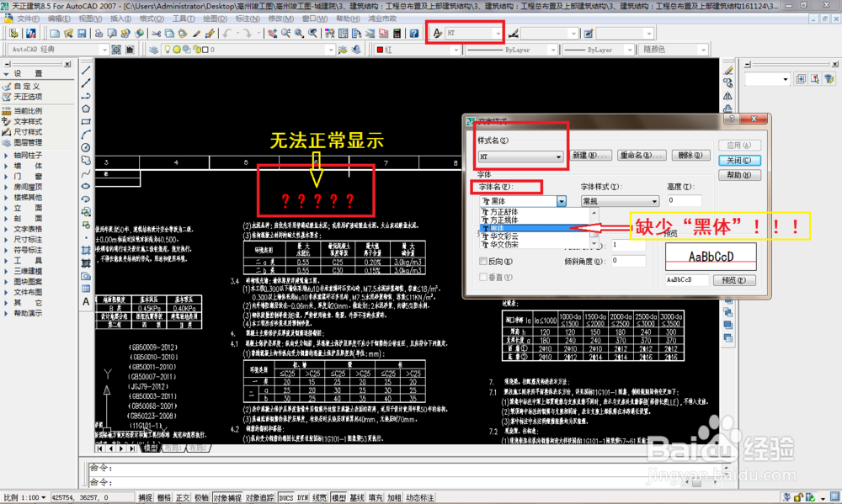
Task: Toggle 极轴 polar tracking in status bar
Action: pos(202,497)
